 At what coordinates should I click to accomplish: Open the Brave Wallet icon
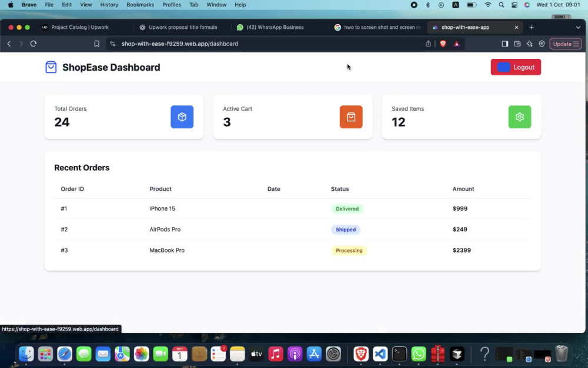[517, 44]
